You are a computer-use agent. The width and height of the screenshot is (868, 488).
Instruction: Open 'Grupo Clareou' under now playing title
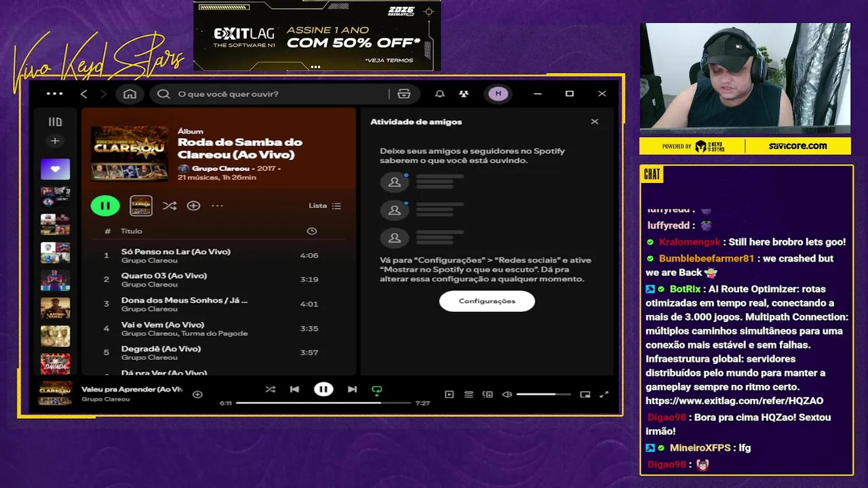(x=105, y=399)
